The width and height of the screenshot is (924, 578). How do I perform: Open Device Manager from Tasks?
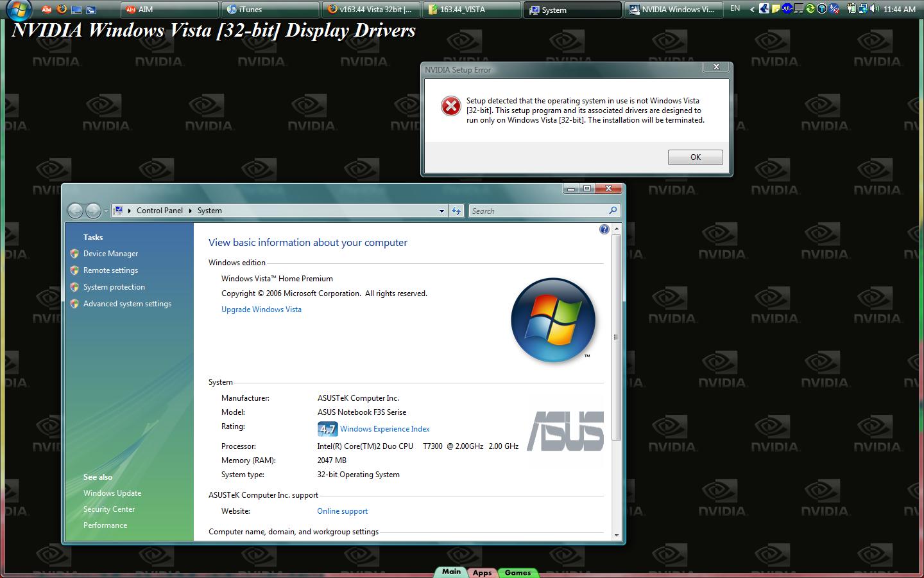point(110,254)
